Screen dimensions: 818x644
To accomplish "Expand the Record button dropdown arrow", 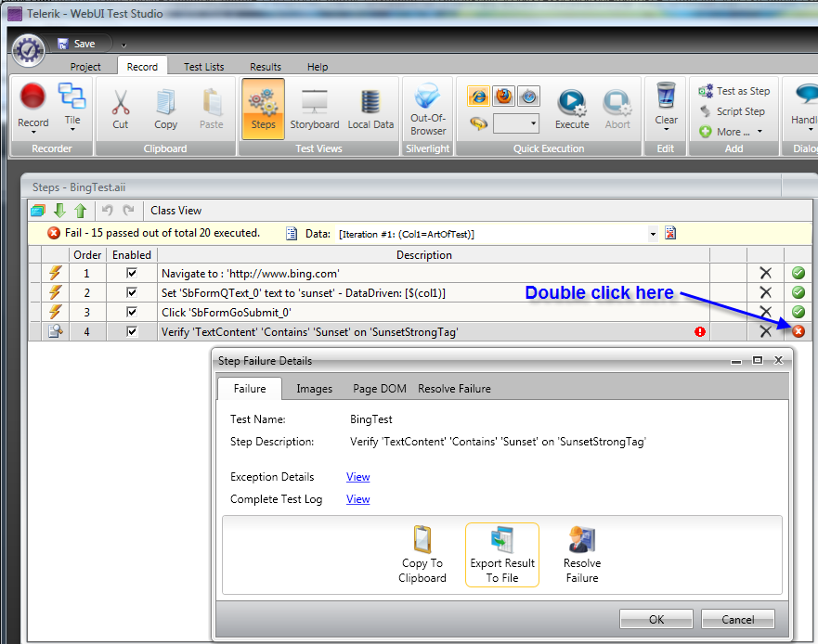I will 33,133.
